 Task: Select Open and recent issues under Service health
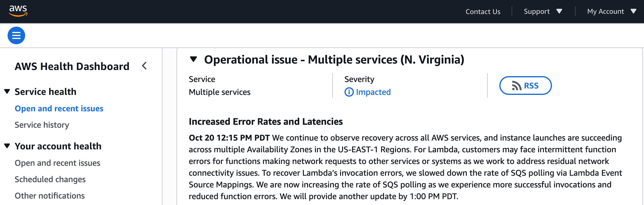tap(59, 109)
